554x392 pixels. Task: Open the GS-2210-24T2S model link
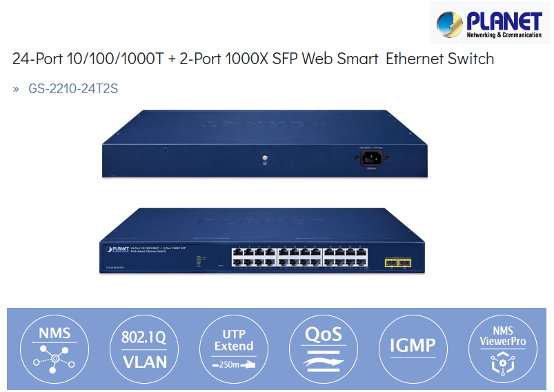pyautogui.click(x=73, y=89)
